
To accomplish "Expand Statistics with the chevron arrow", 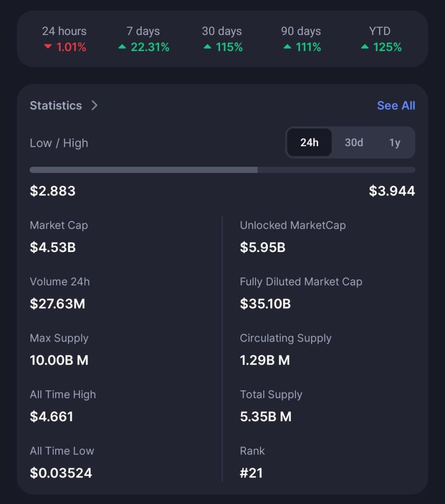I will tap(95, 105).
